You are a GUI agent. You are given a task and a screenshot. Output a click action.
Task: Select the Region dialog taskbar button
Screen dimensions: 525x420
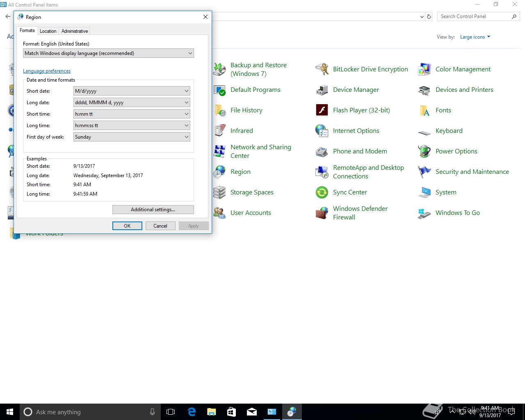click(x=292, y=412)
